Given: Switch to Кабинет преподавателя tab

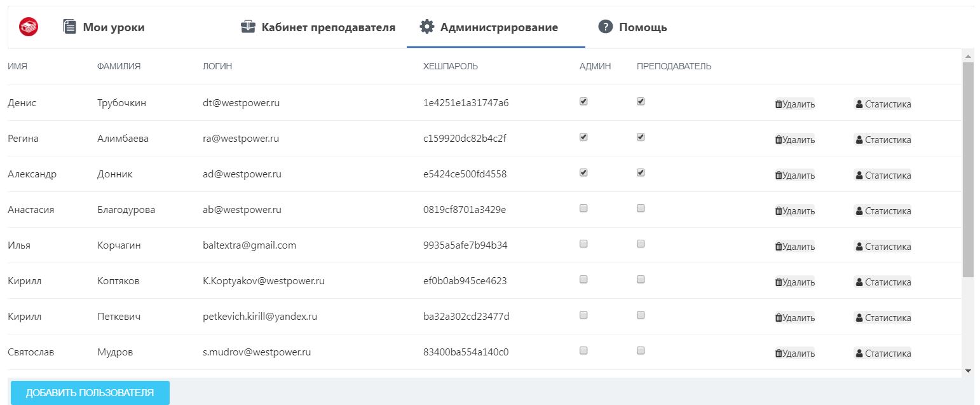Looking at the screenshot, I should (x=318, y=27).
